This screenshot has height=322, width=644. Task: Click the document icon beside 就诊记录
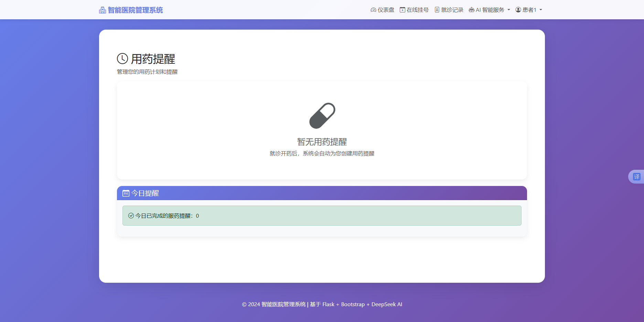[x=437, y=10]
